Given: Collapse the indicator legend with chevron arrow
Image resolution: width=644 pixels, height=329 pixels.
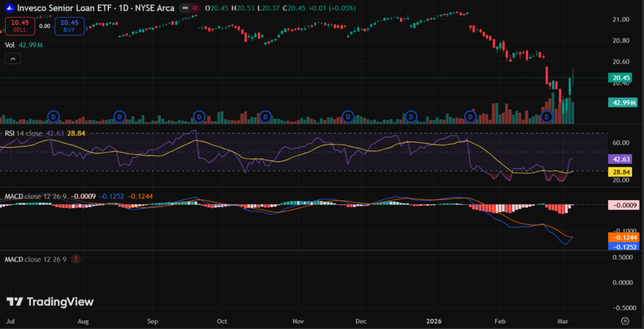Looking at the screenshot, I should 12,59.
